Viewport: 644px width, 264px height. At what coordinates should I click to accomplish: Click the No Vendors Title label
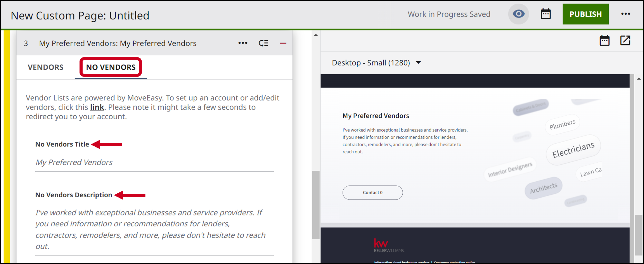[x=62, y=144]
